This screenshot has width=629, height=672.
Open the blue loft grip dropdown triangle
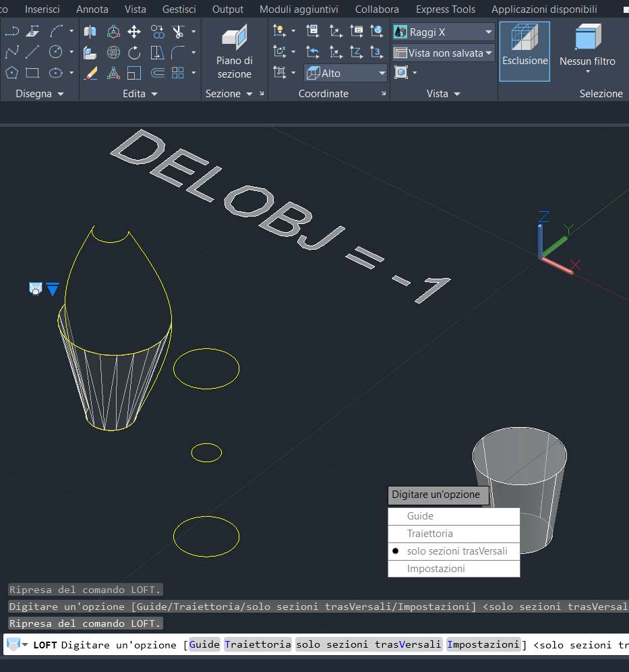tap(52, 289)
